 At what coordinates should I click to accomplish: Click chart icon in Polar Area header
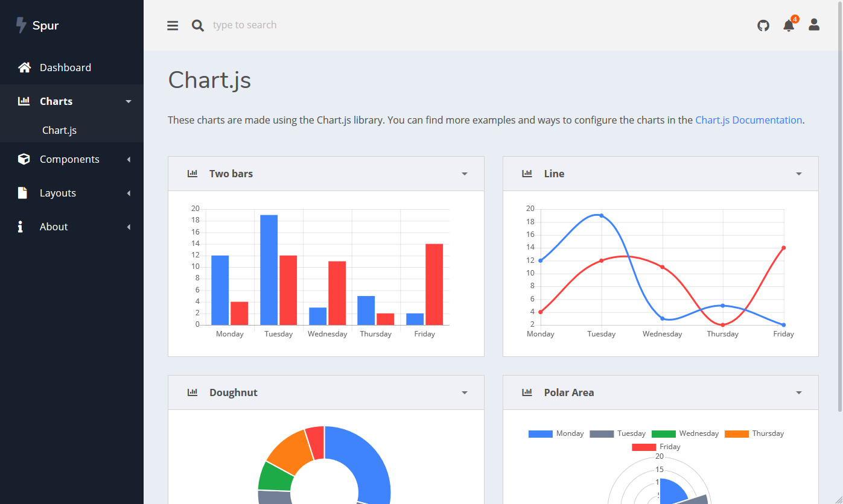[527, 392]
